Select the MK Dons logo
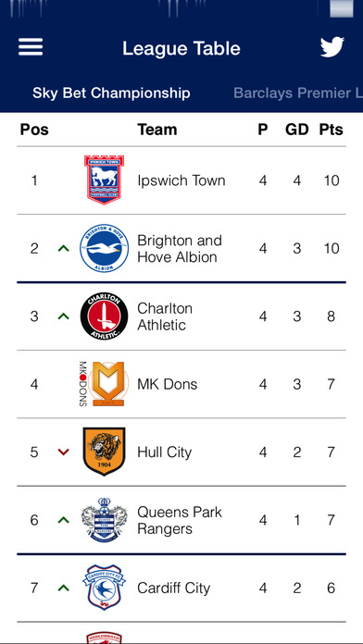 click(x=104, y=384)
